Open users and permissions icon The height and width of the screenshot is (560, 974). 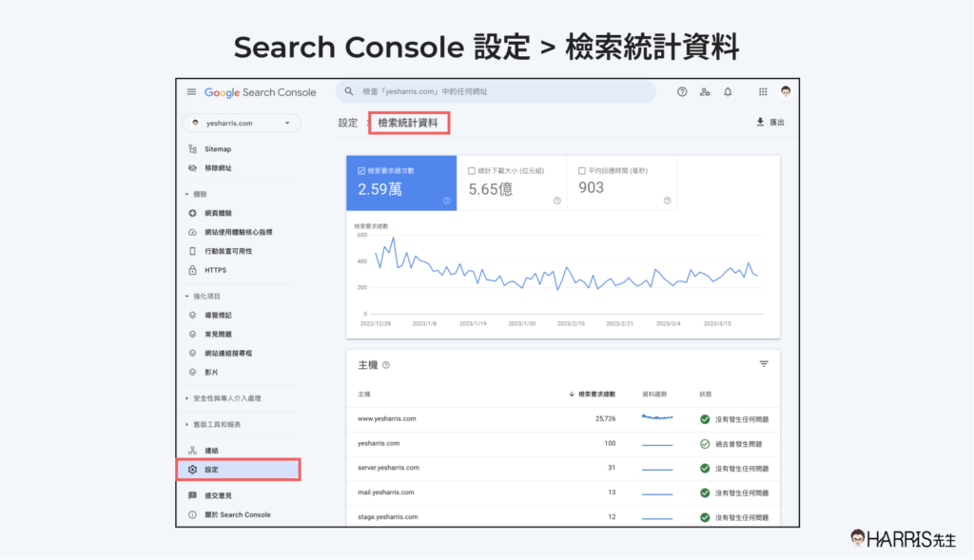(x=705, y=92)
